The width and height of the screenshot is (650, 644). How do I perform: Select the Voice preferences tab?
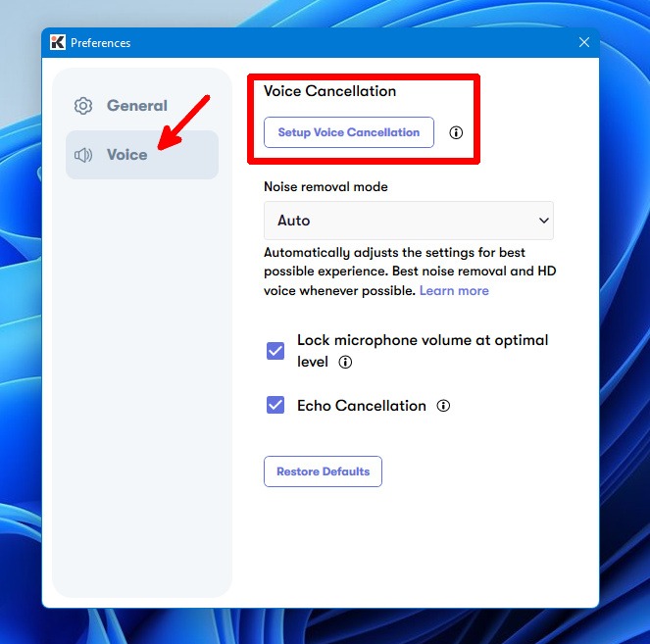[142, 155]
